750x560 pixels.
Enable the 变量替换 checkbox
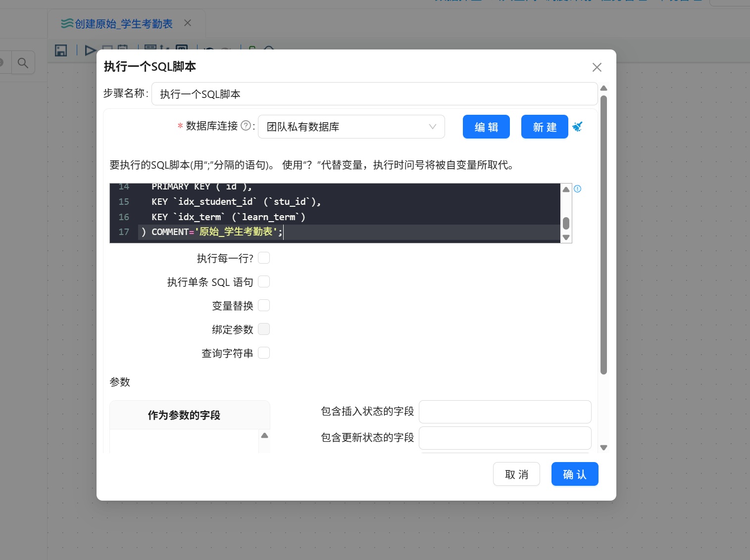tap(264, 305)
